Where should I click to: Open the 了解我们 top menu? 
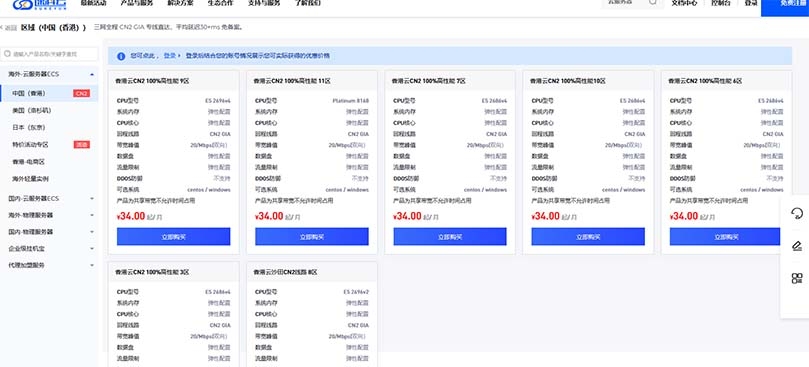coord(308,3)
